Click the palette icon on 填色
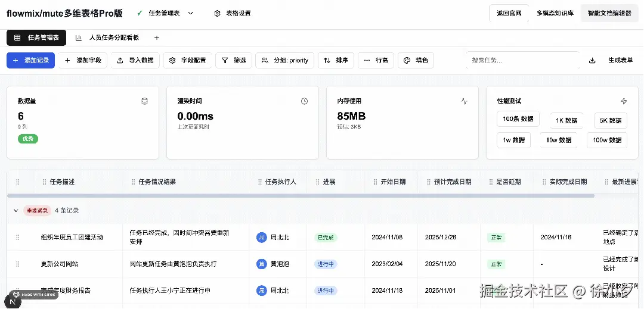This screenshot has width=644, height=309. point(407,61)
